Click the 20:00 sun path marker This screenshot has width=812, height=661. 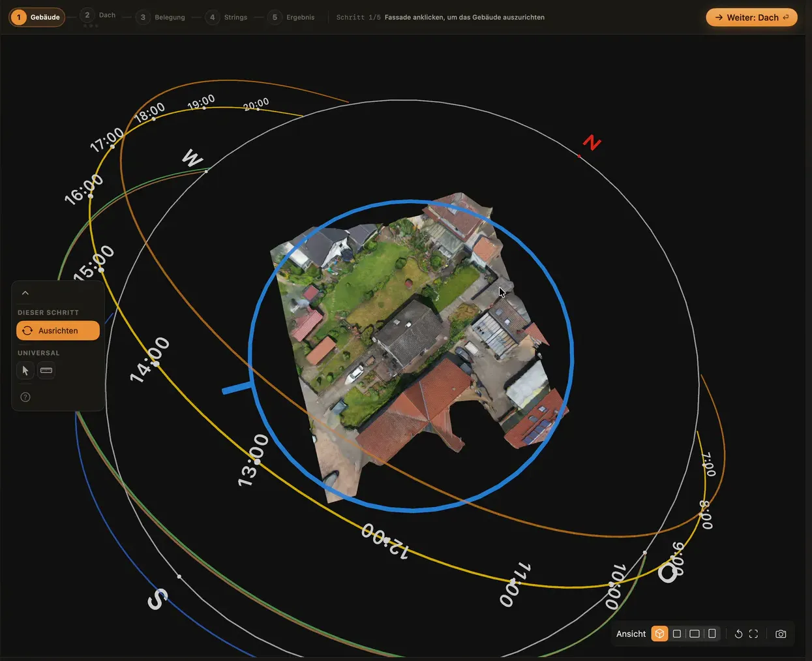[x=256, y=104]
